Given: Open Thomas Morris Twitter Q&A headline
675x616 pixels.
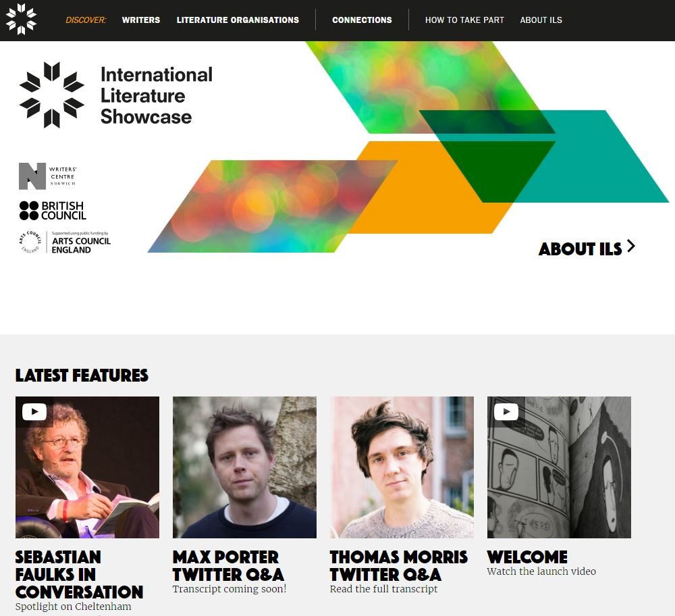Looking at the screenshot, I should point(399,565).
